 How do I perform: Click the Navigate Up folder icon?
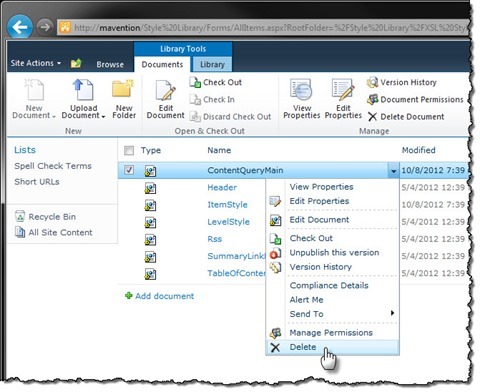click(x=76, y=63)
